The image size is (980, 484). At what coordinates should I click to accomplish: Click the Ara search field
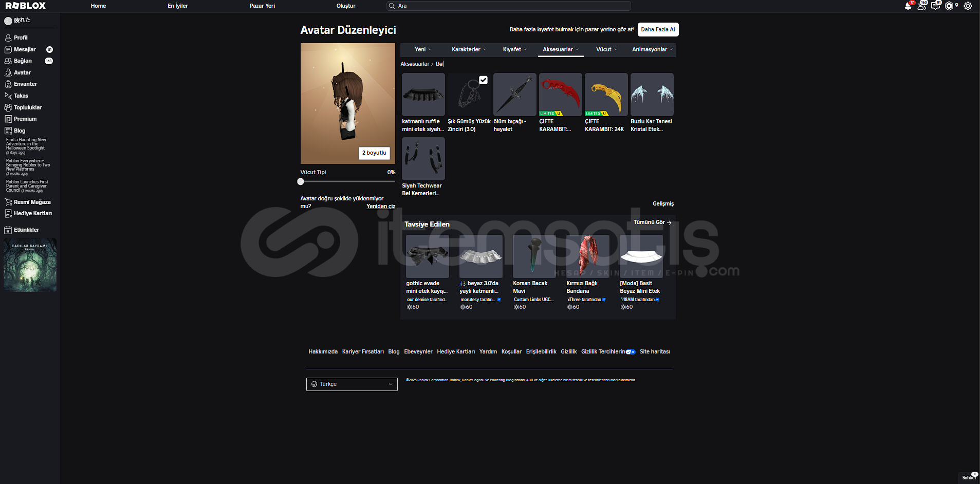509,6
